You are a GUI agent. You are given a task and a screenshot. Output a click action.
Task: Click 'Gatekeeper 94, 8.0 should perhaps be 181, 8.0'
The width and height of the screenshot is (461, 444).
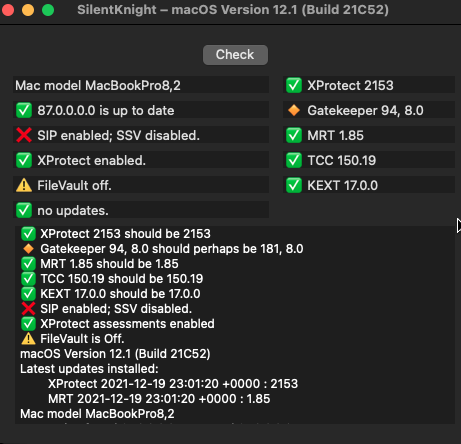pyautogui.click(x=172, y=249)
